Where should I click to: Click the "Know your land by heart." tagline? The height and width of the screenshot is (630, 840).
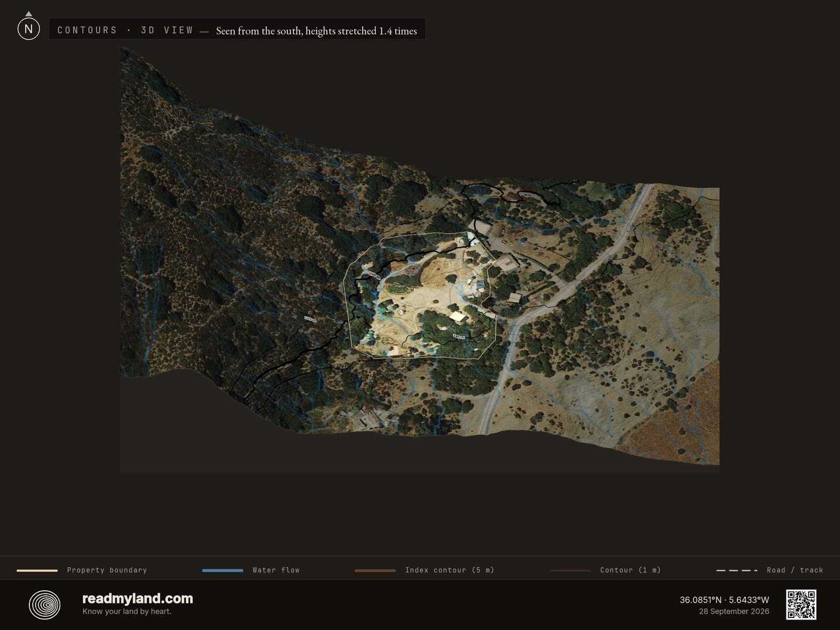coord(127,612)
